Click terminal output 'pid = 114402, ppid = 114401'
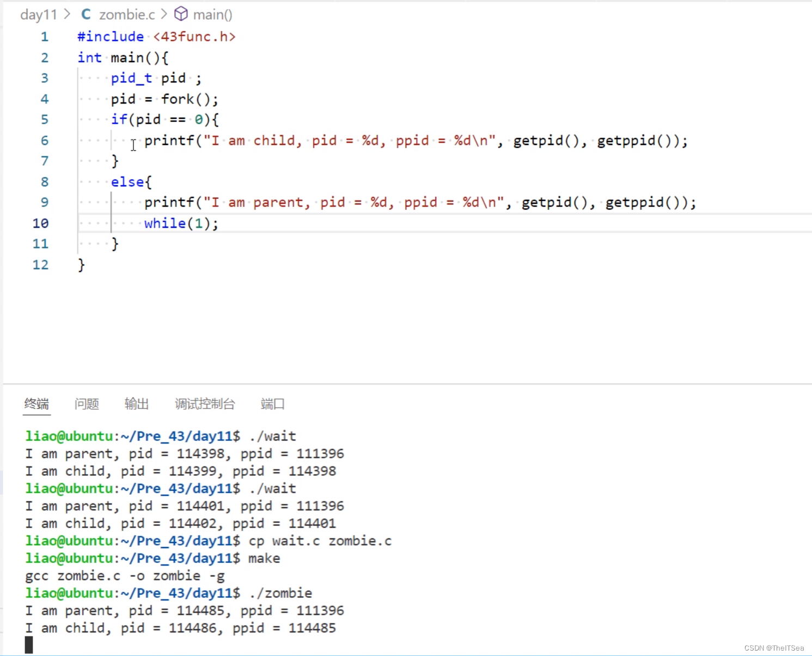The image size is (812, 656). 229,523
